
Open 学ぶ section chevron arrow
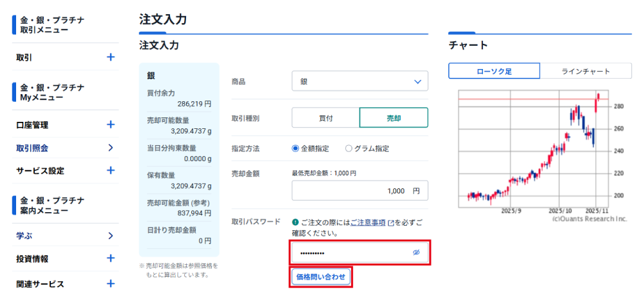coord(110,236)
